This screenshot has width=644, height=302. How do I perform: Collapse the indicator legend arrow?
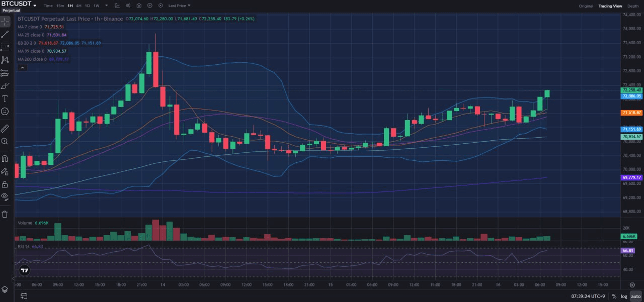22,67
